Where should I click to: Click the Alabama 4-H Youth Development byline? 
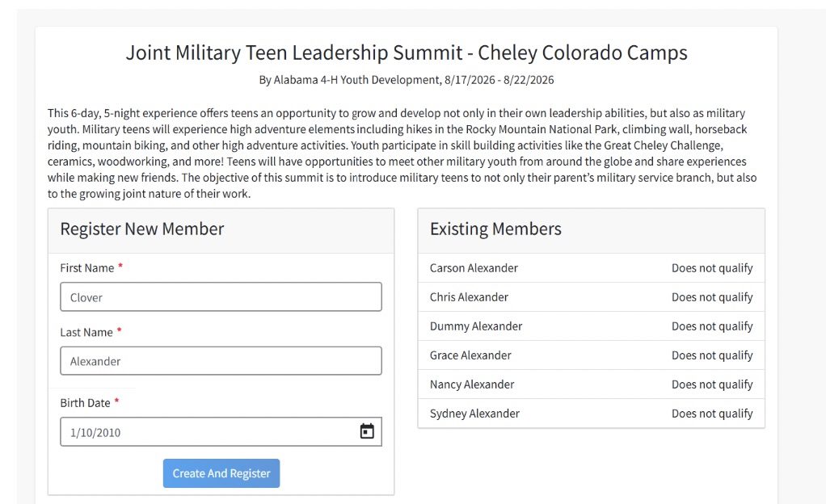pos(407,80)
